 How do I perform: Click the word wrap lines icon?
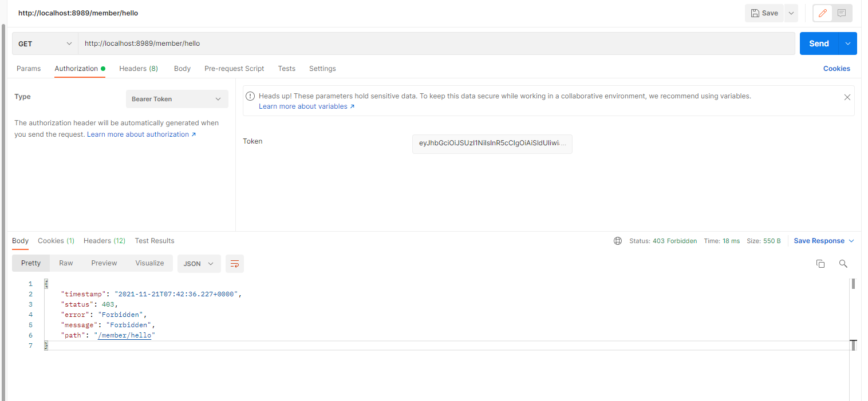tap(234, 263)
